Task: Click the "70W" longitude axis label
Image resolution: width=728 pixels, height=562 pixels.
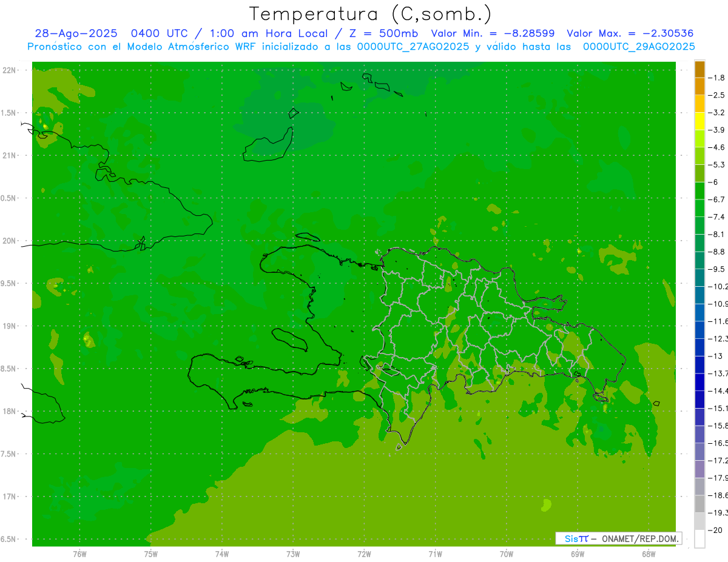Action: click(x=506, y=554)
